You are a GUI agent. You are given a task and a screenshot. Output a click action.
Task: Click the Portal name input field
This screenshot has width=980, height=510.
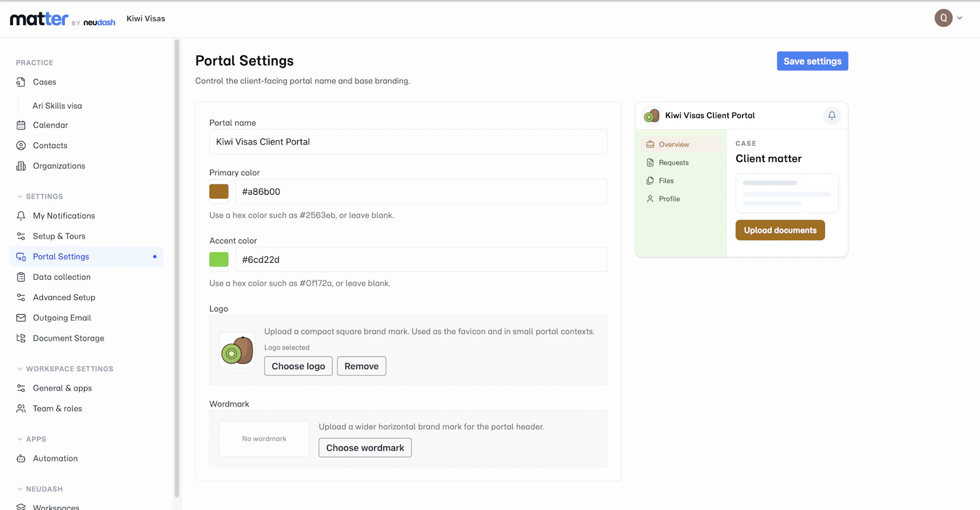pyautogui.click(x=408, y=141)
